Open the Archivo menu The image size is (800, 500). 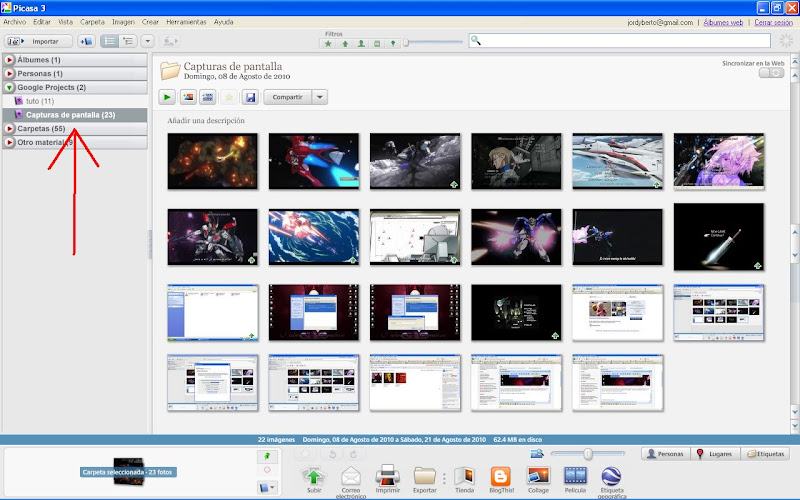(x=15, y=22)
